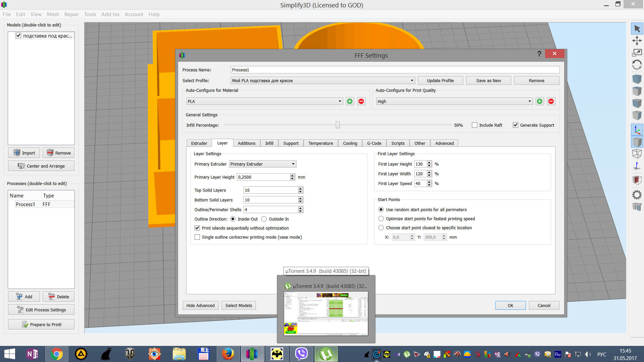Click the move/translate view tool icon

[x=637, y=41]
